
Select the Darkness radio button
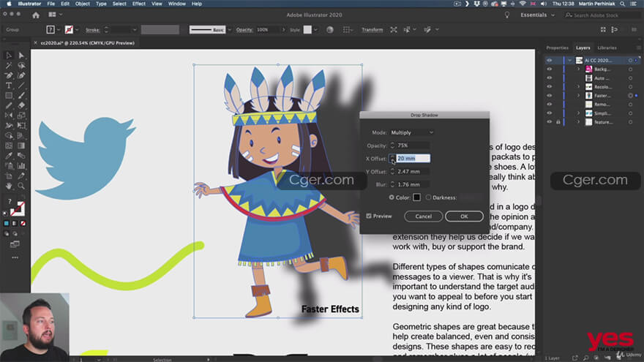428,197
